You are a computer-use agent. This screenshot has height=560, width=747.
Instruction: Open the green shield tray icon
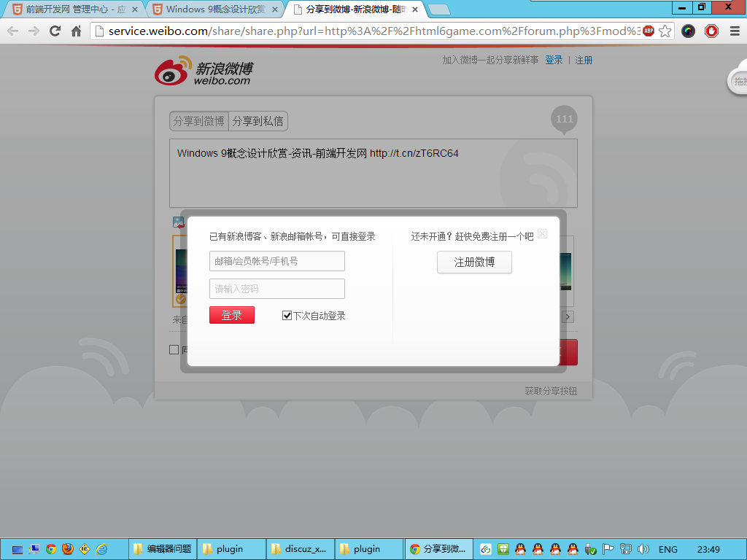(x=503, y=550)
